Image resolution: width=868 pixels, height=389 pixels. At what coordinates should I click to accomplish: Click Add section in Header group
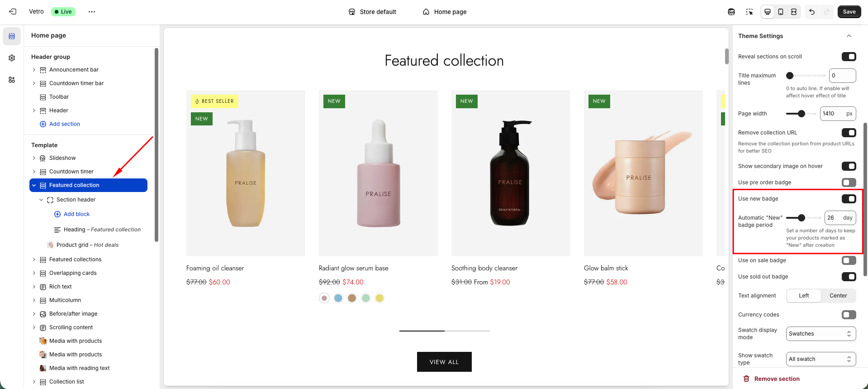point(64,124)
